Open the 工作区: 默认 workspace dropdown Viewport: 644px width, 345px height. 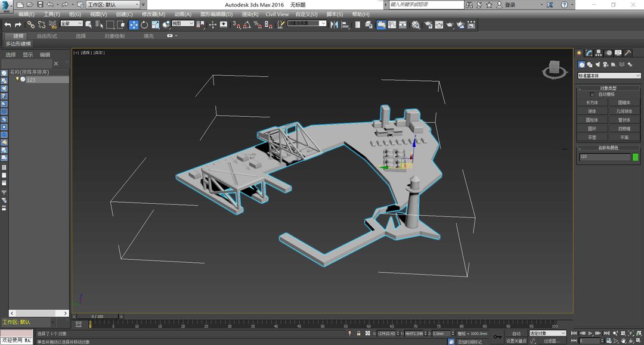coord(113,5)
